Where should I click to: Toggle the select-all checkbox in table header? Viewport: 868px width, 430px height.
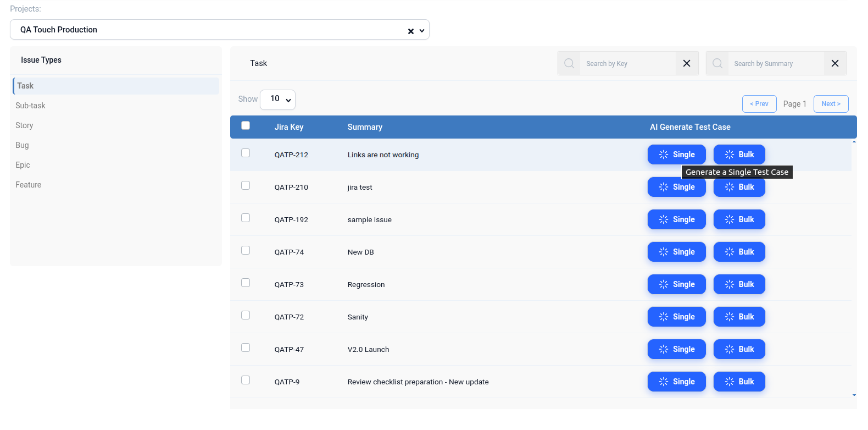(x=246, y=125)
